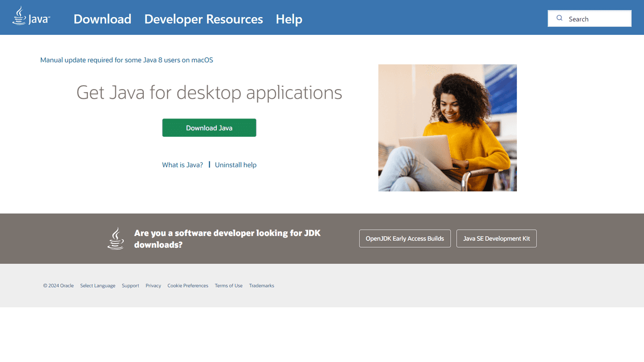The width and height of the screenshot is (644, 362).
Task: Choose Select Language in the footer
Action: [98, 286]
